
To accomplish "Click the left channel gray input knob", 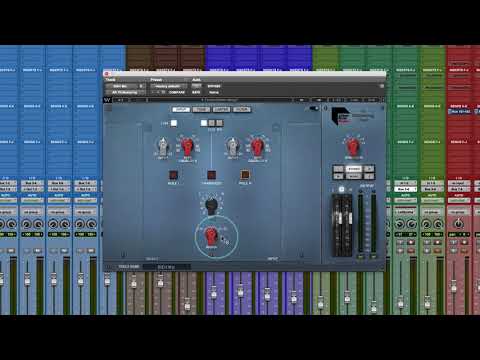I will click(162, 145).
